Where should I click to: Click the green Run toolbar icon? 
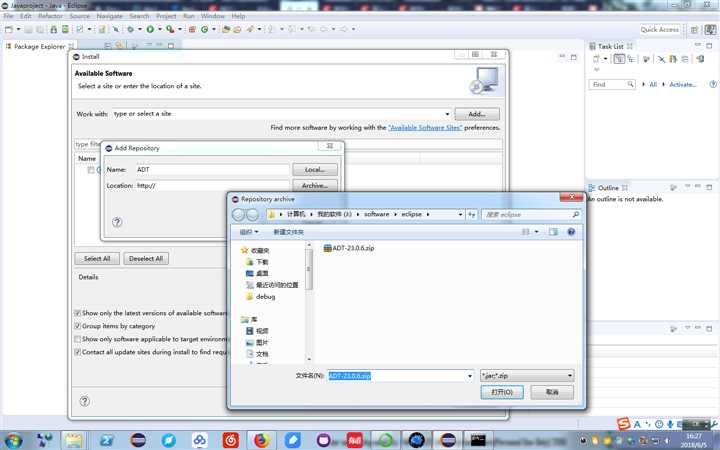[150, 29]
